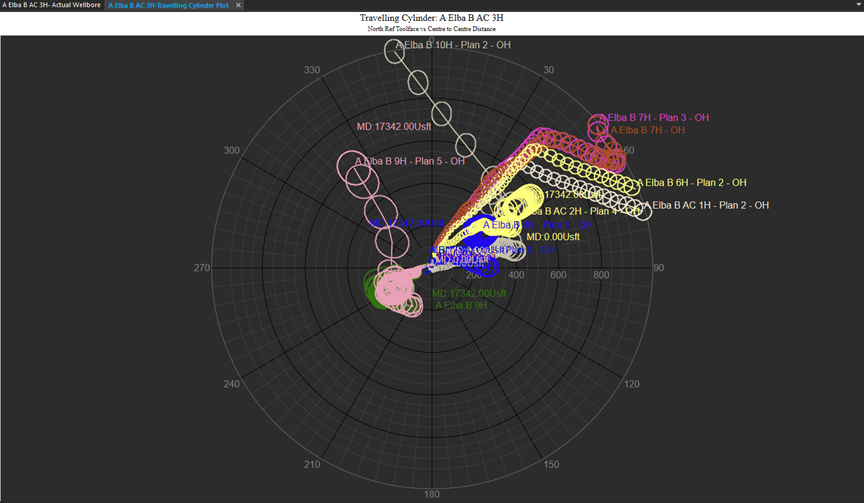Select the A Elba B 6H Plan 2 label

pos(692,183)
